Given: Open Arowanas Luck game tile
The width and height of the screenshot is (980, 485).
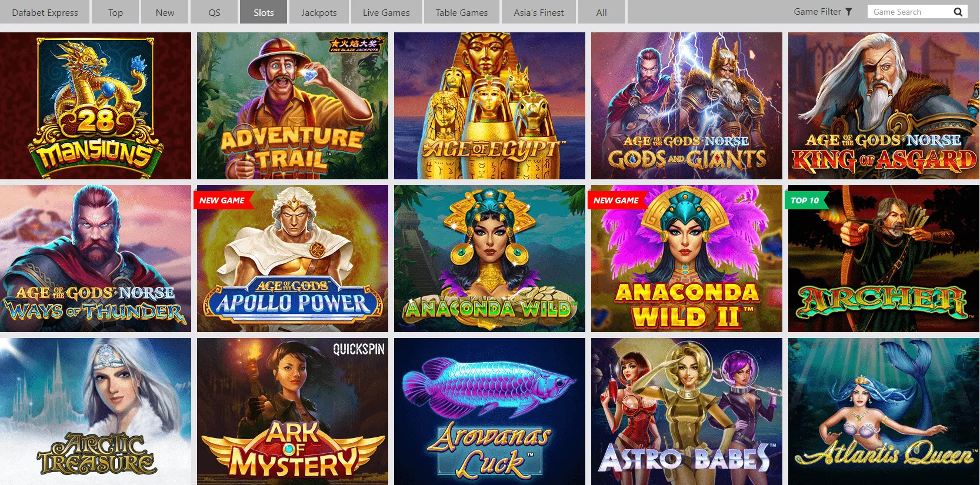Looking at the screenshot, I should point(489,412).
